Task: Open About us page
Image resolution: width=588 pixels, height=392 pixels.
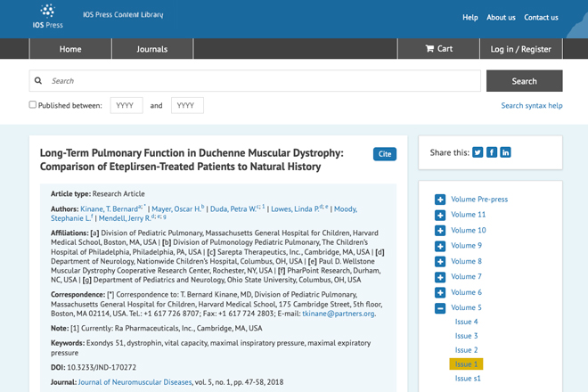Action: tap(501, 17)
